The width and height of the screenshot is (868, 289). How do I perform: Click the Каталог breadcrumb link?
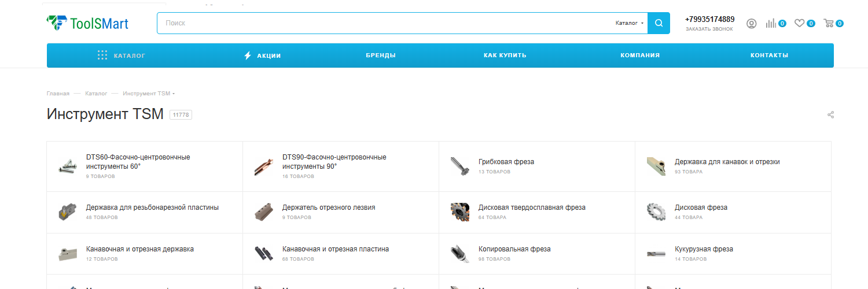tap(96, 93)
